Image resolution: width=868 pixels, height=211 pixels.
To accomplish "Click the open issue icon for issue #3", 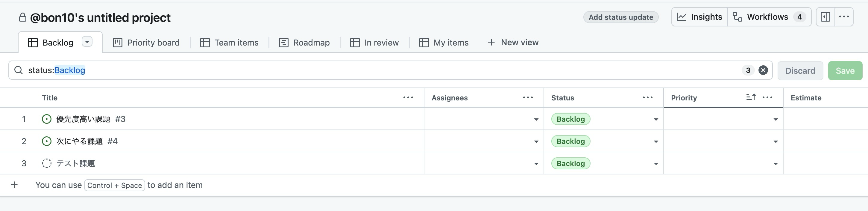I will coord(46,119).
